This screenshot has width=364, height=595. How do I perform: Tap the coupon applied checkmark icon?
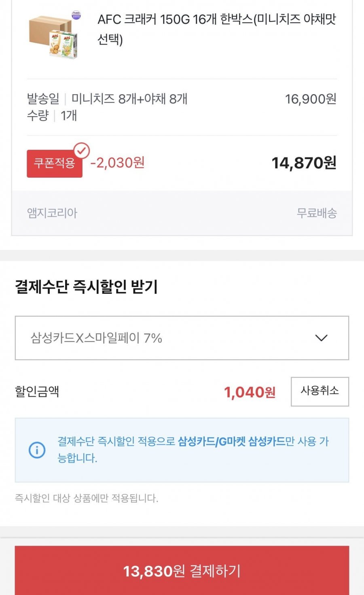[82, 151]
